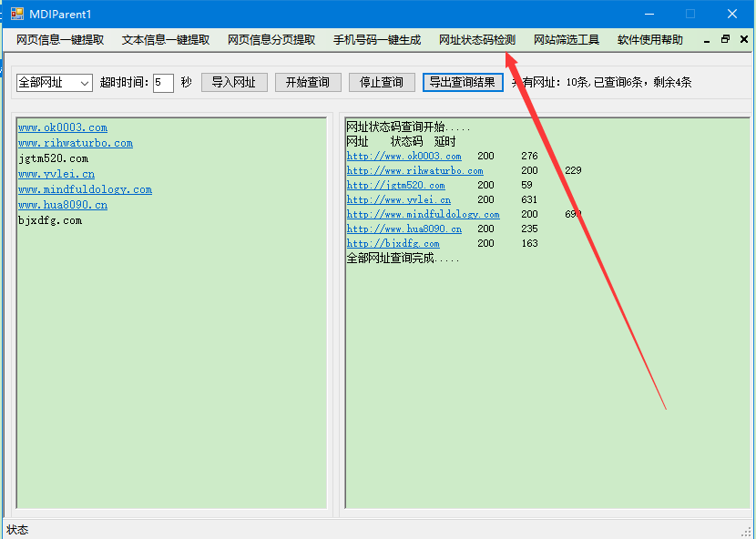Click the resize grip in status bar corner
The height and width of the screenshot is (539, 756).
tap(747, 531)
